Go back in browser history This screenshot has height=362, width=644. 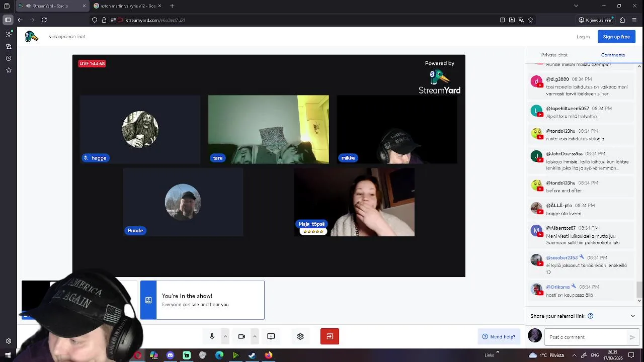pos(20,20)
